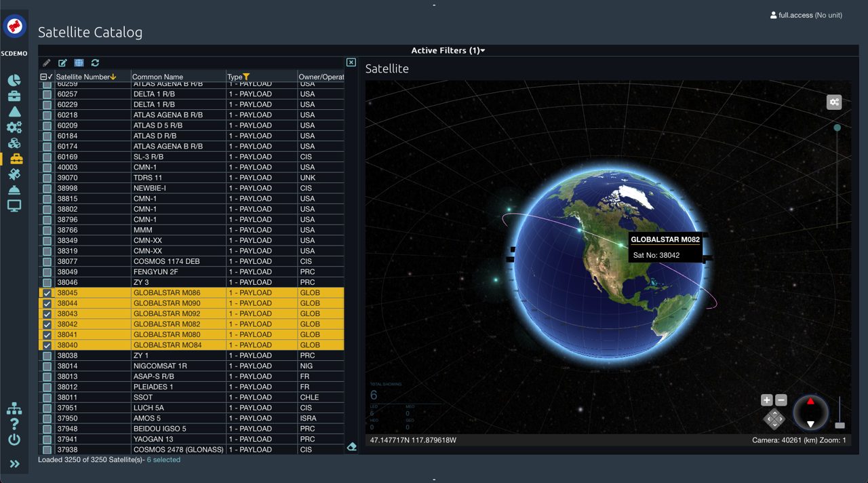Check the ZY 3 row checkbox
868x483 pixels.
pos(47,282)
